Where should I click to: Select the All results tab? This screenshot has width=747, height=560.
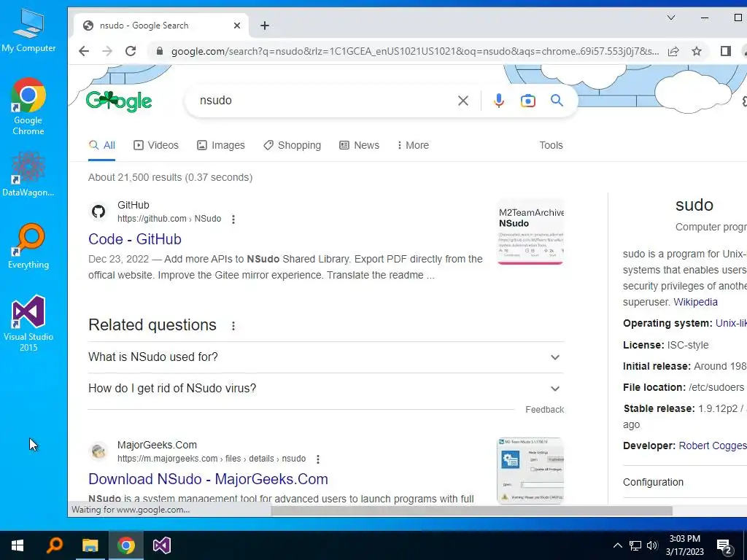(102, 145)
